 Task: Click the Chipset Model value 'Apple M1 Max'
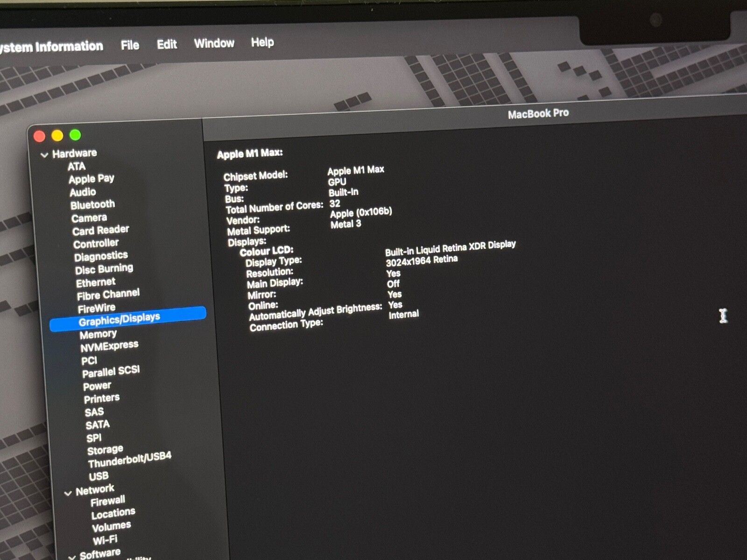[x=356, y=170]
